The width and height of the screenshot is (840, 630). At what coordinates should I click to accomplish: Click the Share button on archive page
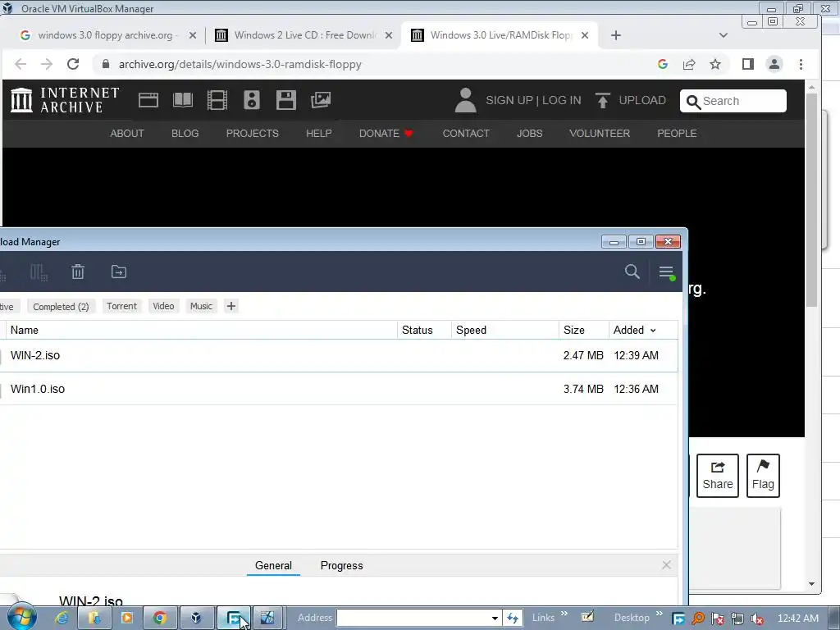pyautogui.click(x=717, y=476)
